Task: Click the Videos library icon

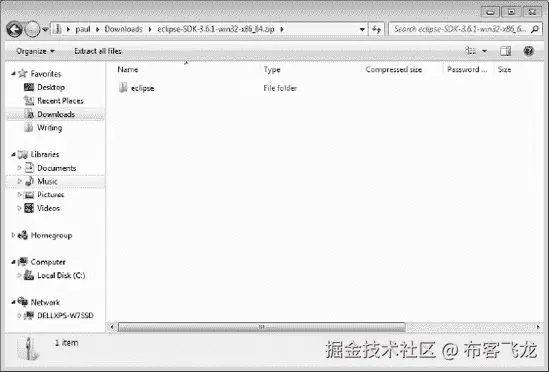Action: pos(29,208)
